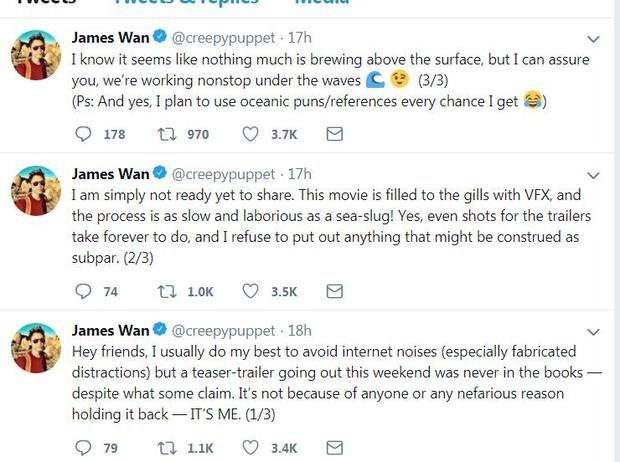Reply to the (3/3) under the waves tweet
This screenshot has height=462, width=620.
click(83, 134)
